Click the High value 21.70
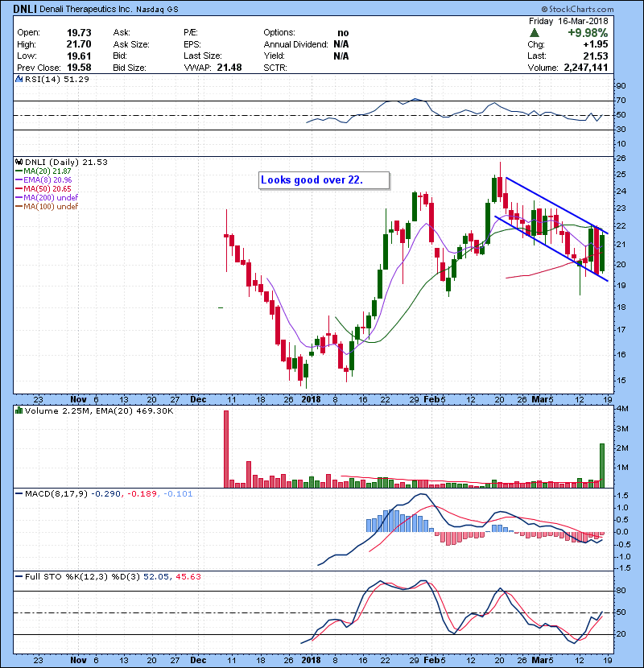Screen dimensions: 644x668 tap(79, 44)
